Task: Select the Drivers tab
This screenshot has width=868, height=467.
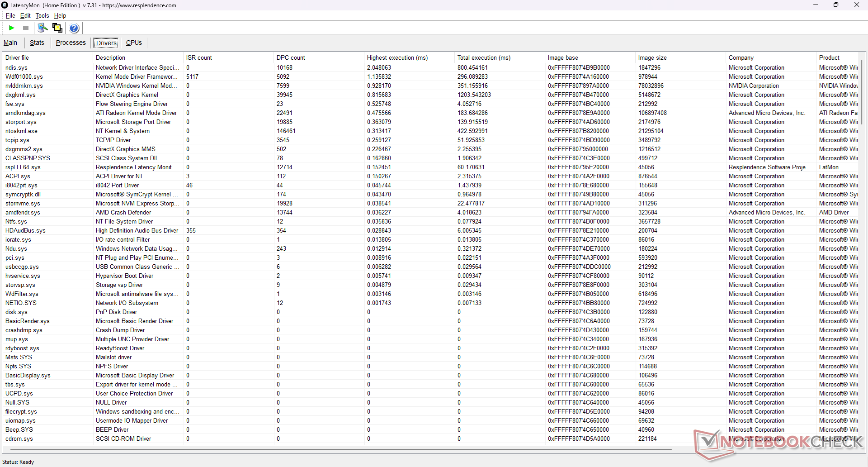Action: click(106, 43)
